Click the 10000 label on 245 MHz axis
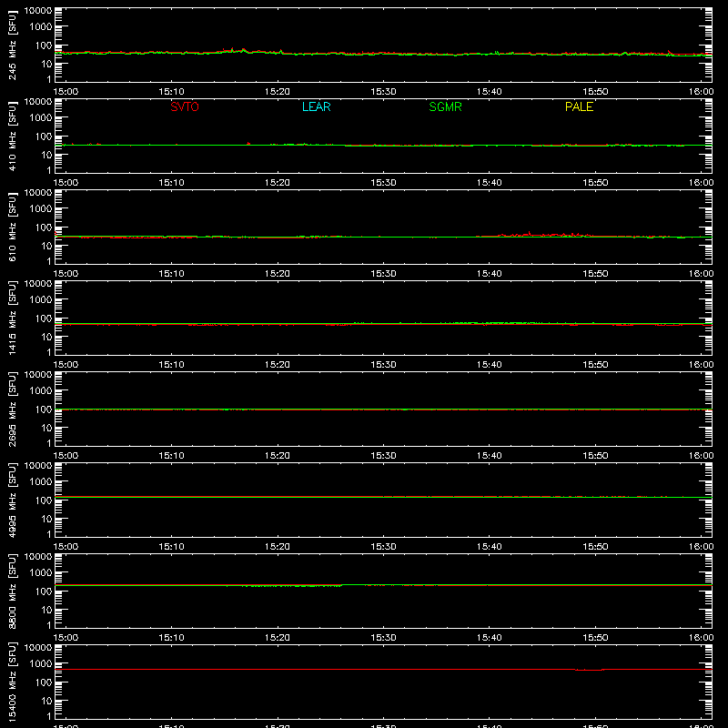Screen dimensions: 728x728 point(38,11)
